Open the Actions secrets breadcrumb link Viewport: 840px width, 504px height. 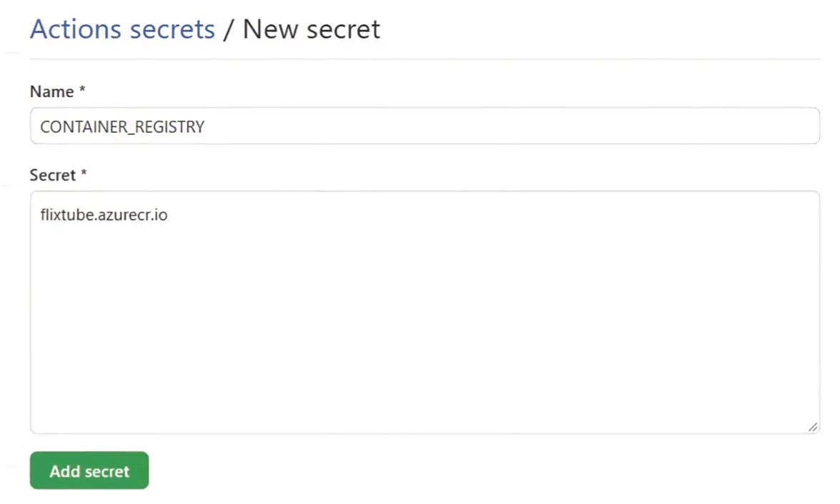tap(122, 29)
